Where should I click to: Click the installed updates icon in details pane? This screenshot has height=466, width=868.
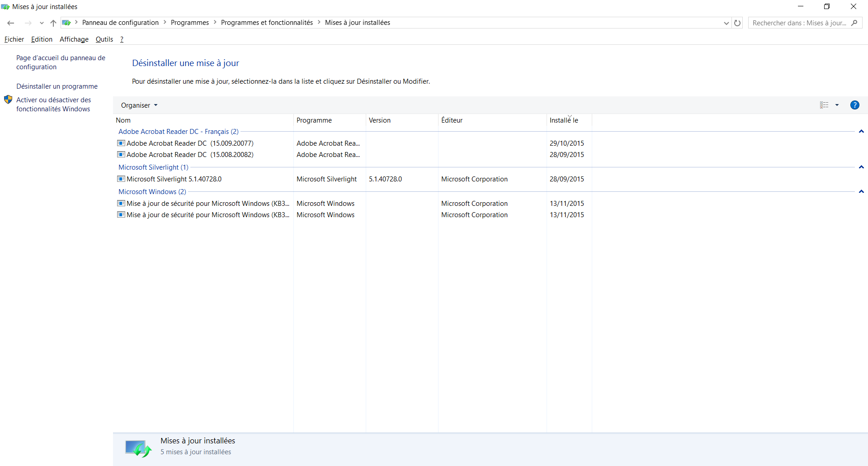coord(138,448)
